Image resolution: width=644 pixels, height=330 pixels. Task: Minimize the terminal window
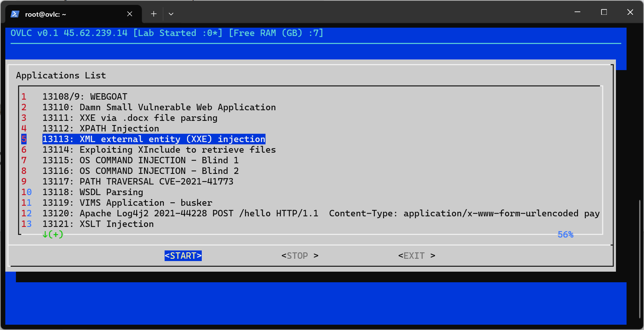click(578, 12)
